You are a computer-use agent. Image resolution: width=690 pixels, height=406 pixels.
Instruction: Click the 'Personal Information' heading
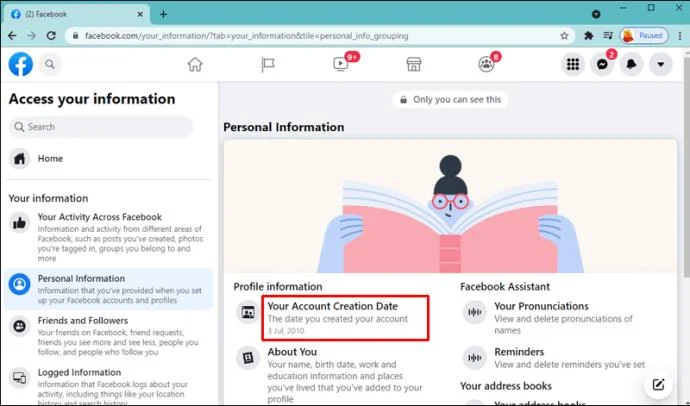(284, 127)
